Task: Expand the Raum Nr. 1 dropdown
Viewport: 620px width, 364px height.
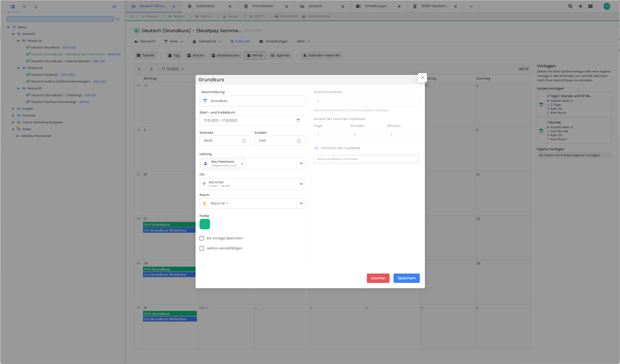Action: pyautogui.click(x=301, y=203)
